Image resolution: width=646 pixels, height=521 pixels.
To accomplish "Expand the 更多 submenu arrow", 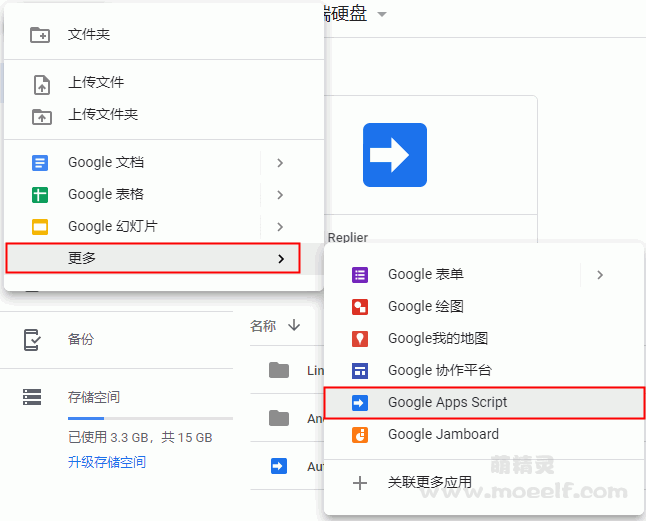I will (x=281, y=259).
